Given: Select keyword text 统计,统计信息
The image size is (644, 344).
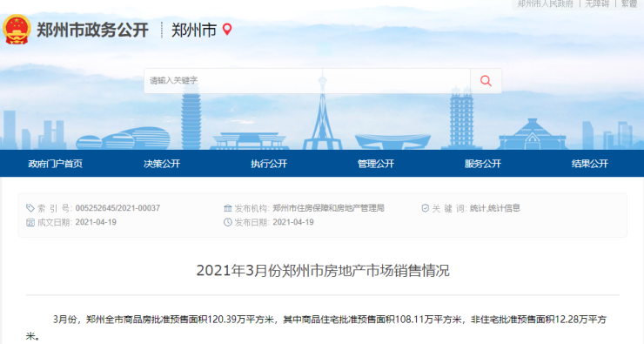Looking at the screenshot, I should click(495, 208).
